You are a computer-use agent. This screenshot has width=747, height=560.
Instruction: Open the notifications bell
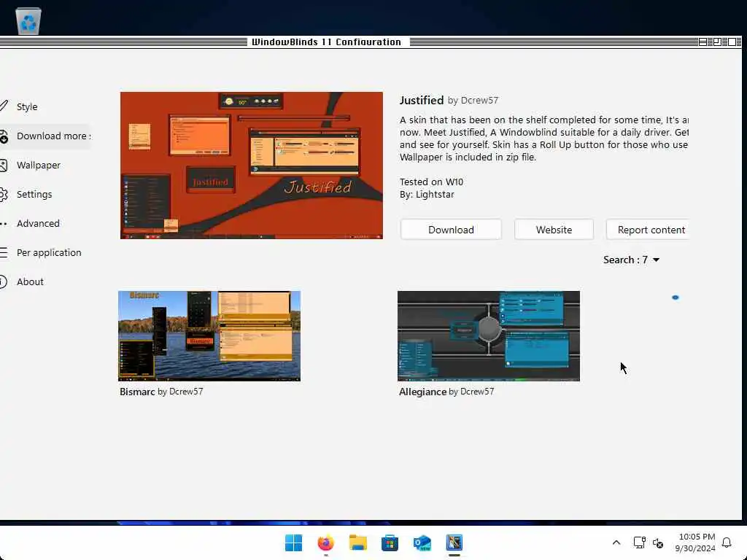(727, 542)
